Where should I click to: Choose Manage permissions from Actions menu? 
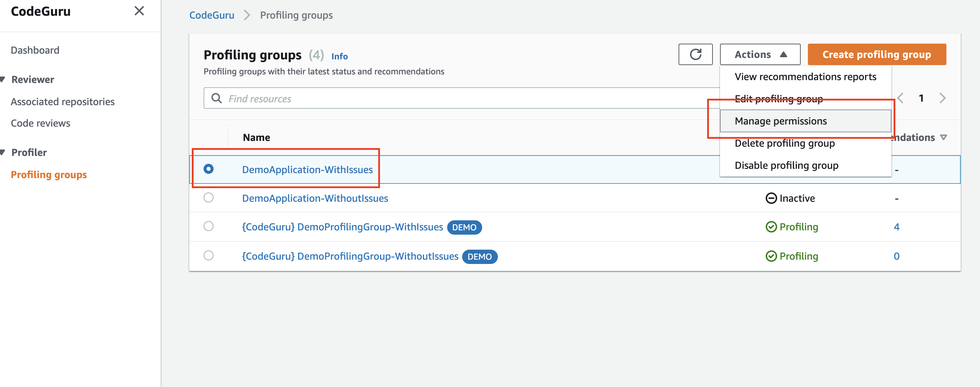pos(781,121)
